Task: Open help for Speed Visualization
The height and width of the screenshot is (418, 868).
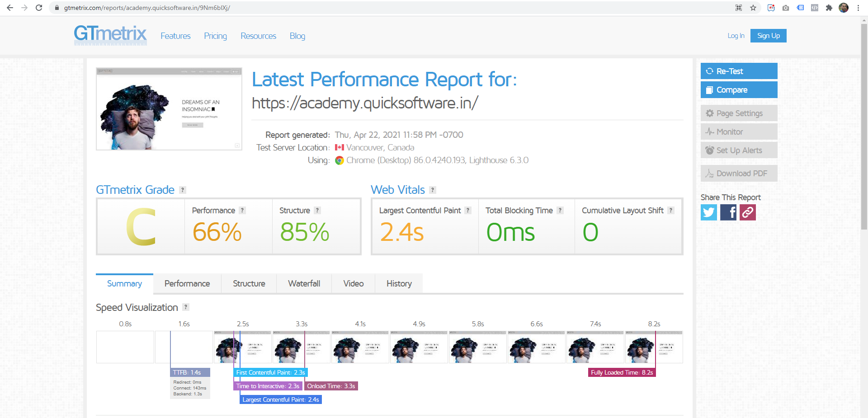Action: (186, 307)
